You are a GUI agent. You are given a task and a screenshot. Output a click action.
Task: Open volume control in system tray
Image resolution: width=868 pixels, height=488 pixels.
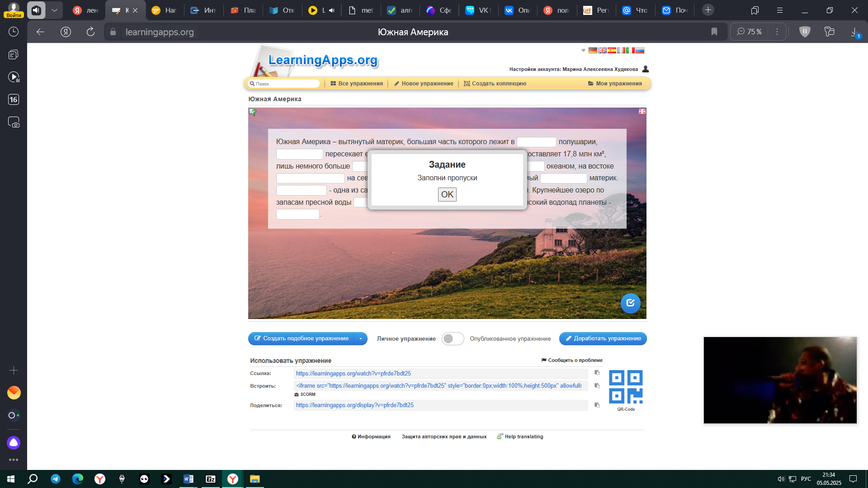point(781,479)
